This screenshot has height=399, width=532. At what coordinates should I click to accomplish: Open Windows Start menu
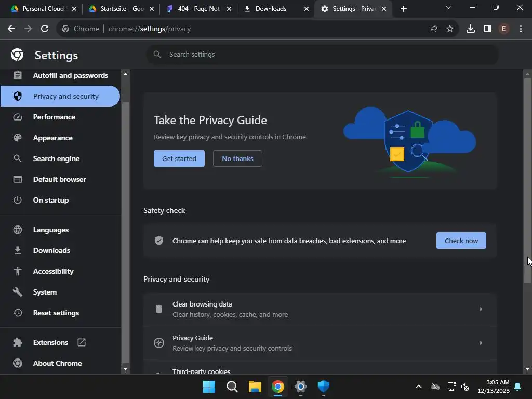(209, 387)
